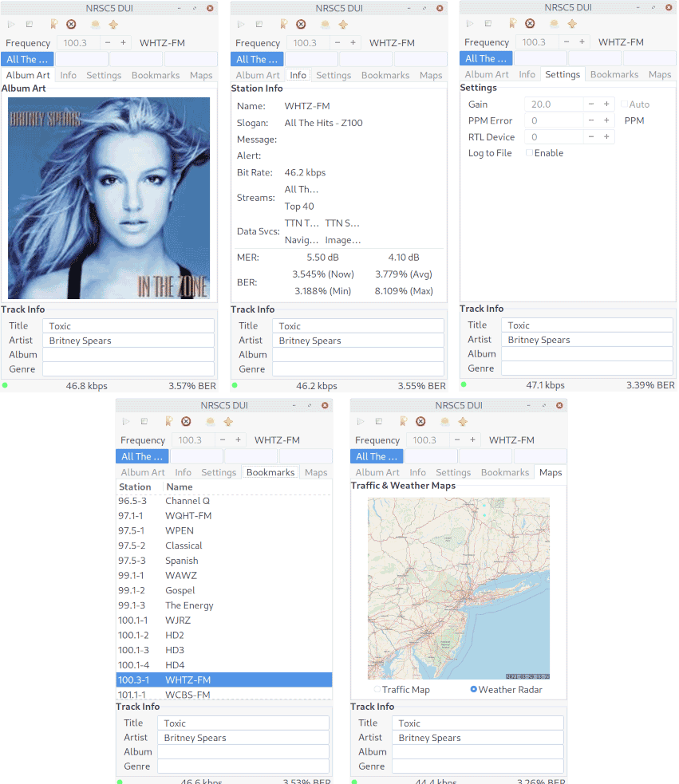Click the play icon in the Bookmarks window
679x784 pixels.
click(126, 421)
